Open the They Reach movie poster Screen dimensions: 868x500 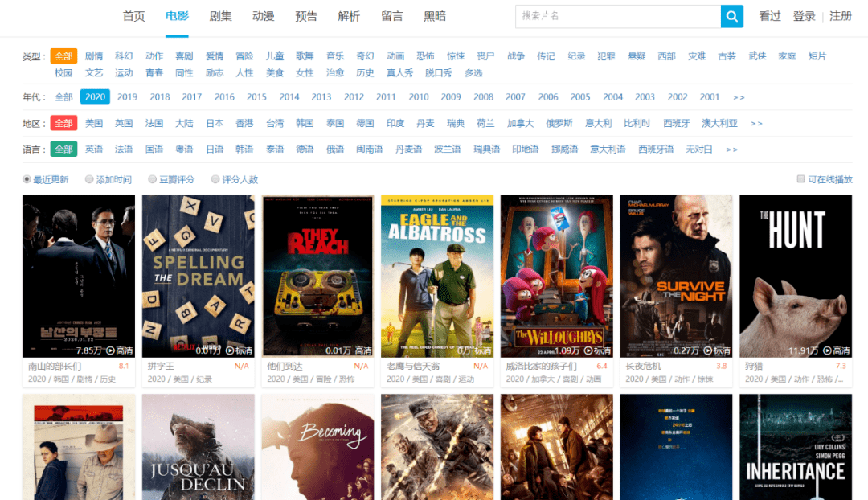pos(317,276)
